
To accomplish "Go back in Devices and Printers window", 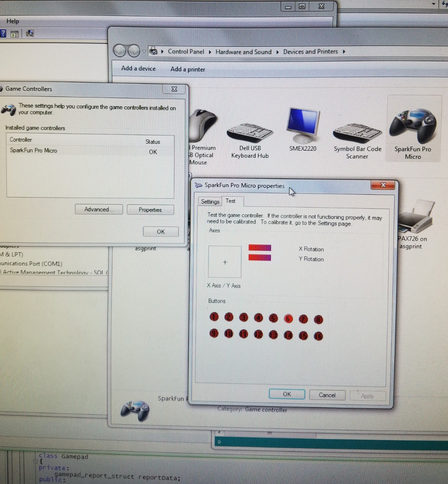I will click(120, 51).
